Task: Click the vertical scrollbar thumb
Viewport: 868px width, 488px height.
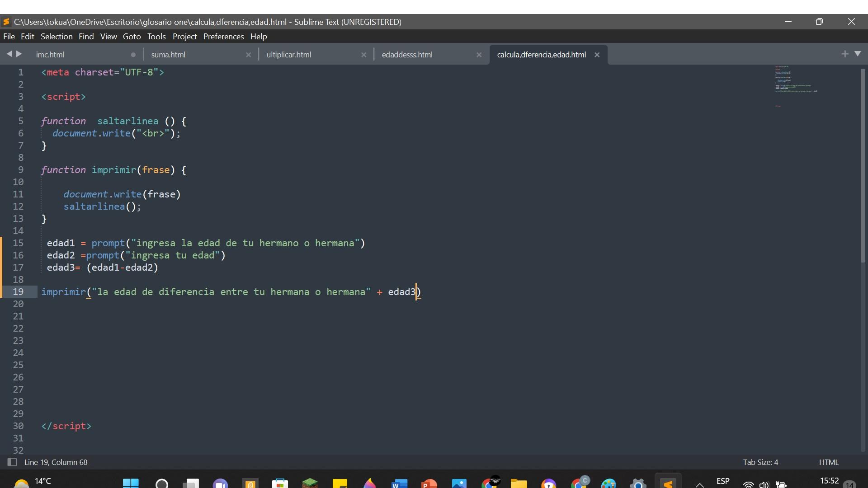Action: click(x=863, y=165)
